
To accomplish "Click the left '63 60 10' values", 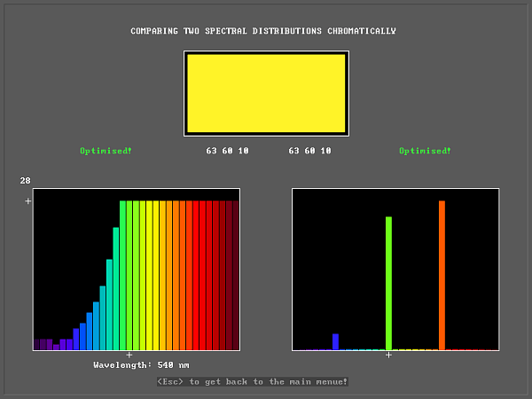I will point(227,151).
